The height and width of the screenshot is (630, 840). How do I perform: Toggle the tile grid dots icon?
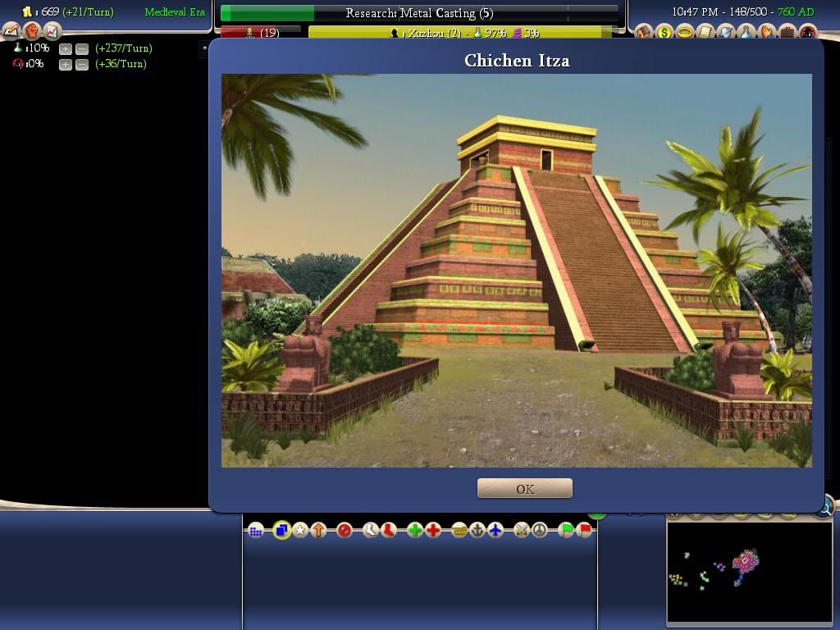256,531
